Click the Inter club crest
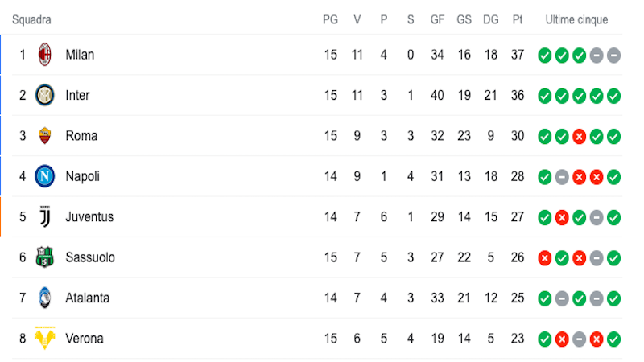The width and height of the screenshot is (644, 362). (x=45, y=95)
